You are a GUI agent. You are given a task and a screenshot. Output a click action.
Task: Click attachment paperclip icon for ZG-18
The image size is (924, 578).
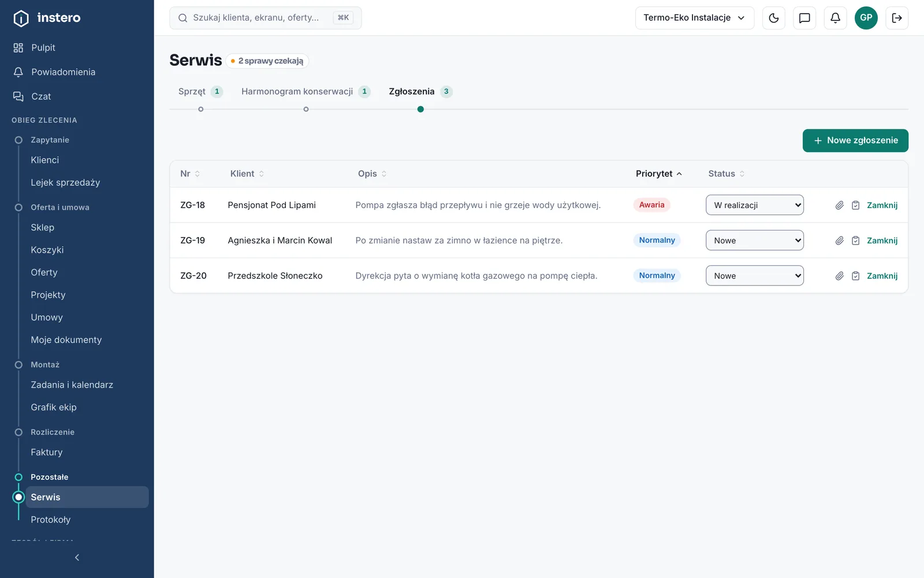click(840, 205)
